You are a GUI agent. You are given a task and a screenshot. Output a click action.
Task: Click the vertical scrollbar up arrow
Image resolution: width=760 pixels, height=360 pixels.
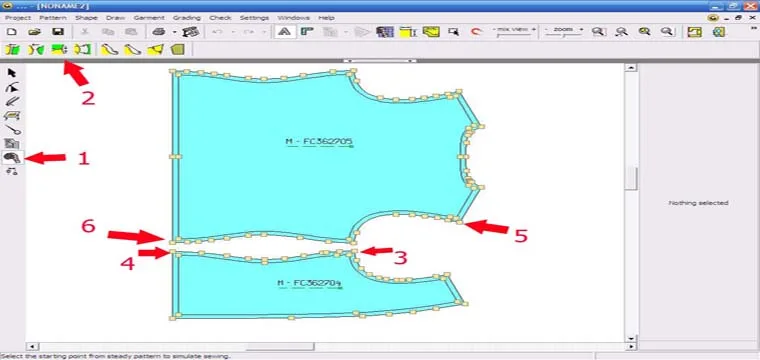(x=630, y=68)
